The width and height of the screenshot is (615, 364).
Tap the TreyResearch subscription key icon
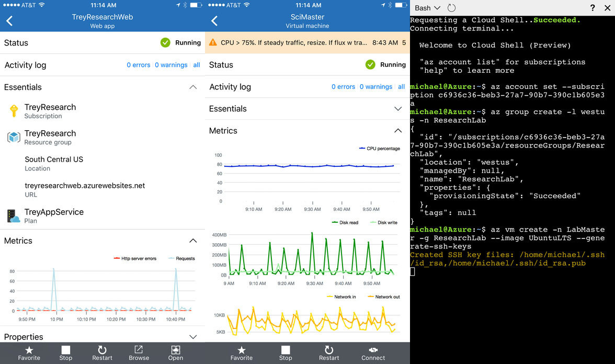tap(14, 111)
